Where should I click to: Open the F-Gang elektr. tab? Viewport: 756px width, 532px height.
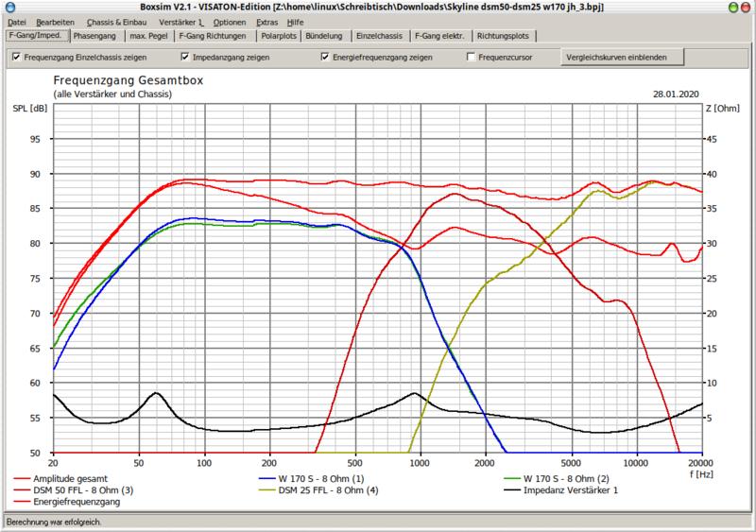tap(440, 36)
